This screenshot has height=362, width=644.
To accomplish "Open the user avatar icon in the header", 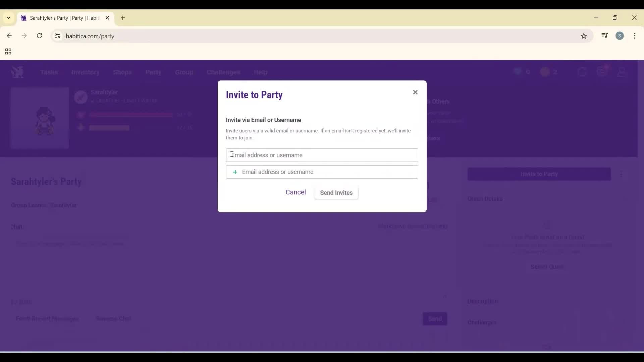I will tap(622, 72).
